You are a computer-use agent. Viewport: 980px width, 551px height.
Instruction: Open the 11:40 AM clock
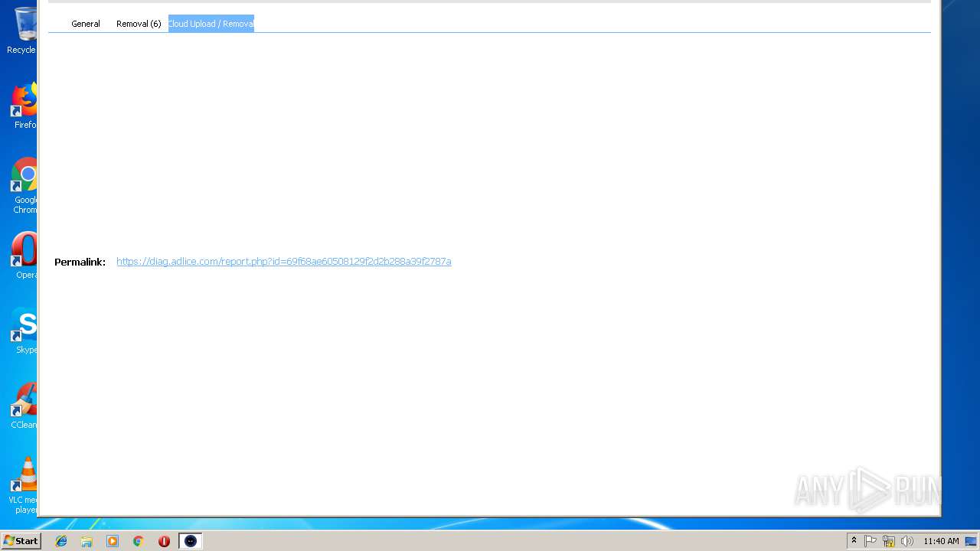tap(941, 541)
